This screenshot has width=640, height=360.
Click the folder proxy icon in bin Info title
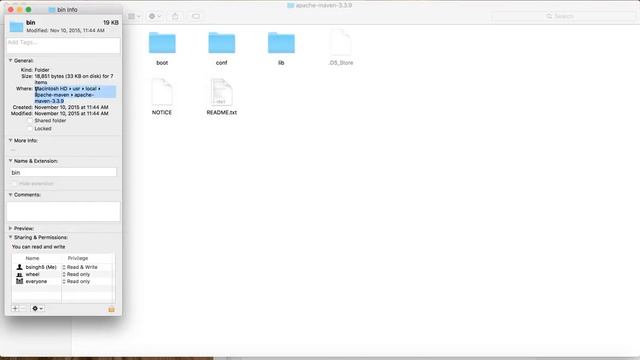52,9
